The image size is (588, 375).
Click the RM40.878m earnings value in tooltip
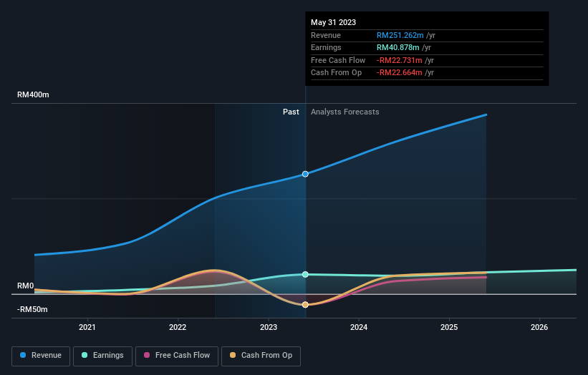[398, 47]
